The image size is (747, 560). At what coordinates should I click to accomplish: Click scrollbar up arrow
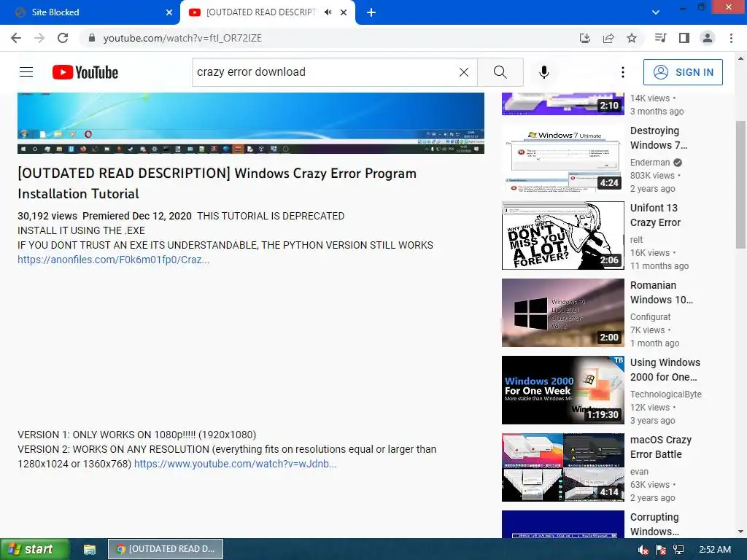click(x=741, y=58)
